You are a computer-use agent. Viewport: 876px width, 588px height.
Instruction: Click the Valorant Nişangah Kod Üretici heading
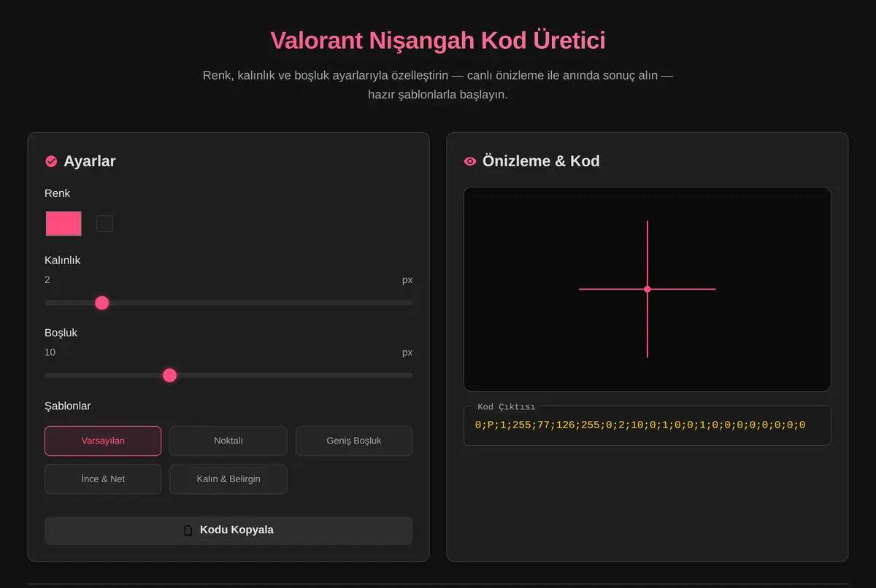[438, 40]
